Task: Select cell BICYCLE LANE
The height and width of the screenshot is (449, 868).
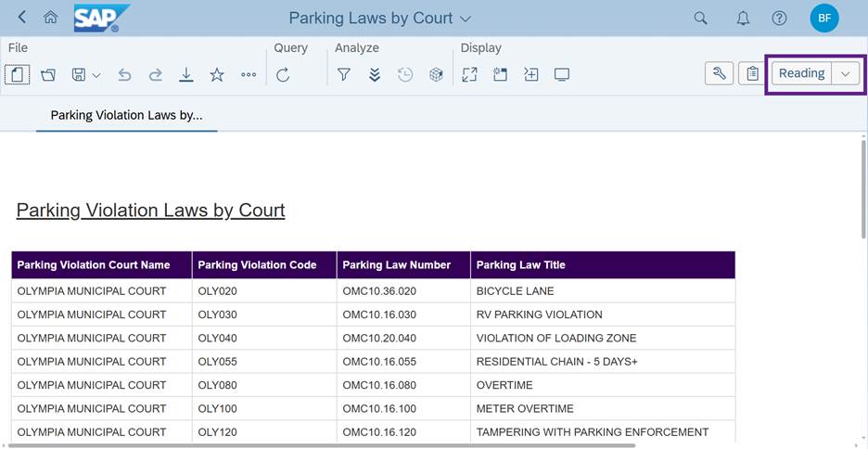Action: pyautogui.click(x=603, y=290)
